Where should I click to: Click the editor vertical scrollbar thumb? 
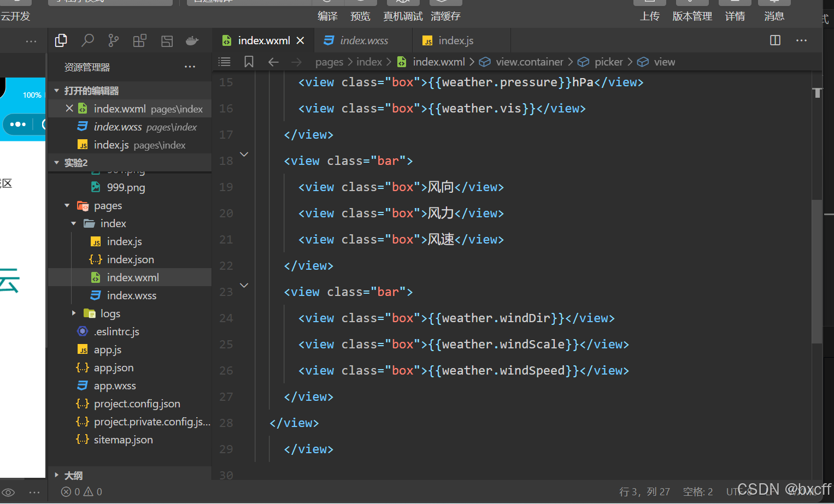817,271
